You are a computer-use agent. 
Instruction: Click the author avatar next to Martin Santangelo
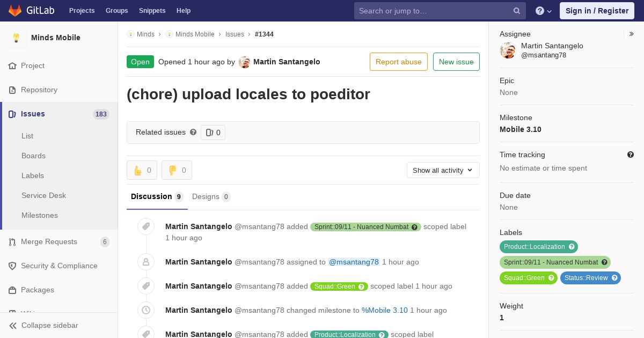coord(245,62)
